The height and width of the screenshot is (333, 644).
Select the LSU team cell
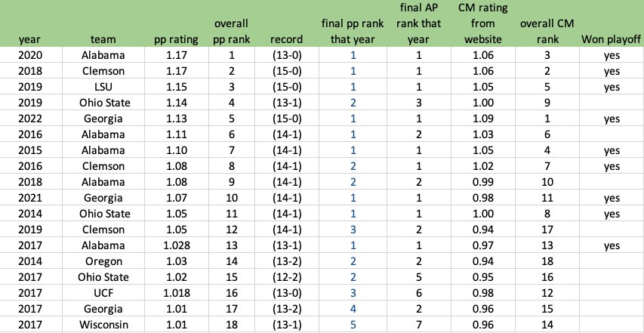tap(103, 87)
